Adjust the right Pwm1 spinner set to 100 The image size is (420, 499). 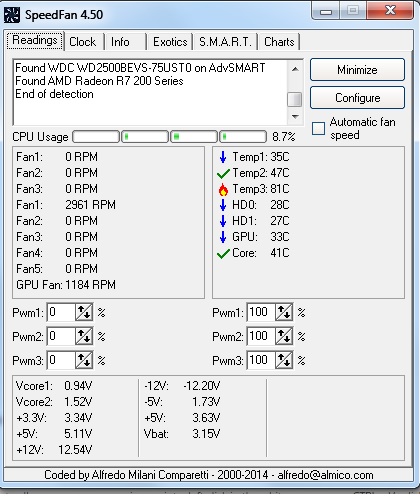pos(284,312)
